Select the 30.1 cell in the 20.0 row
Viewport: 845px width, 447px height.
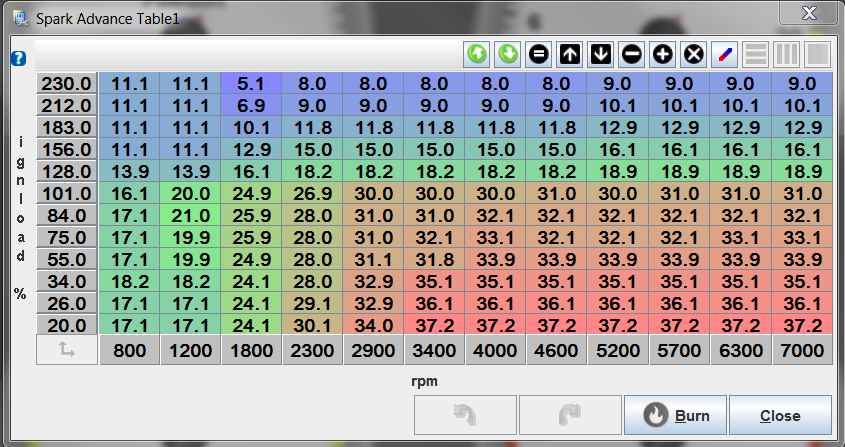point(313,326)
